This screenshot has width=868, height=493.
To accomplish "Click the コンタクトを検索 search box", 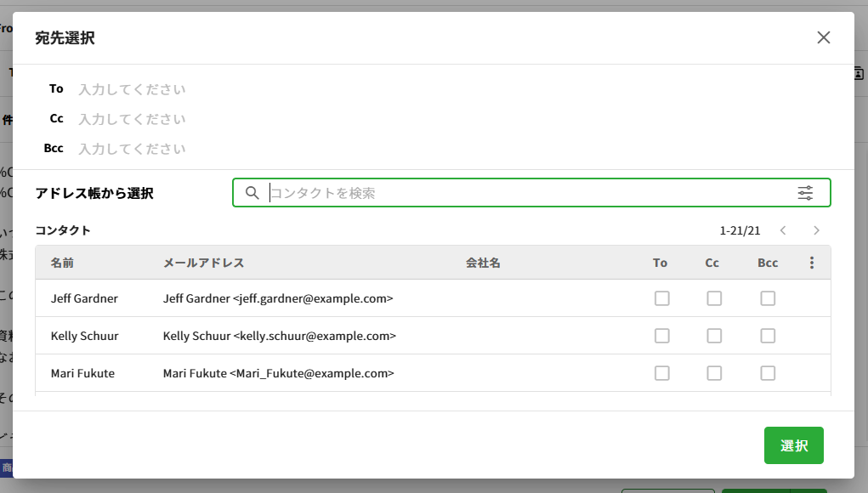I will click(527, 193).
